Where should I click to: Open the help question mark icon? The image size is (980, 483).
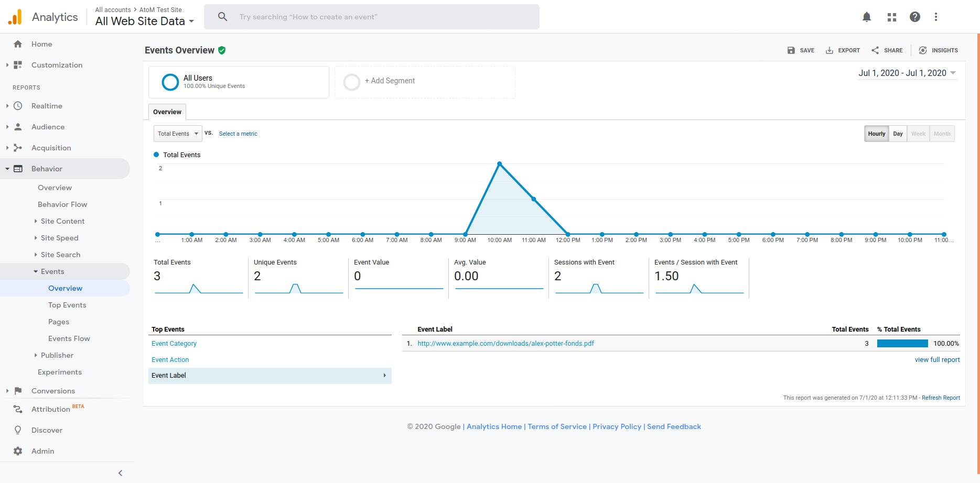pos(915,17)
